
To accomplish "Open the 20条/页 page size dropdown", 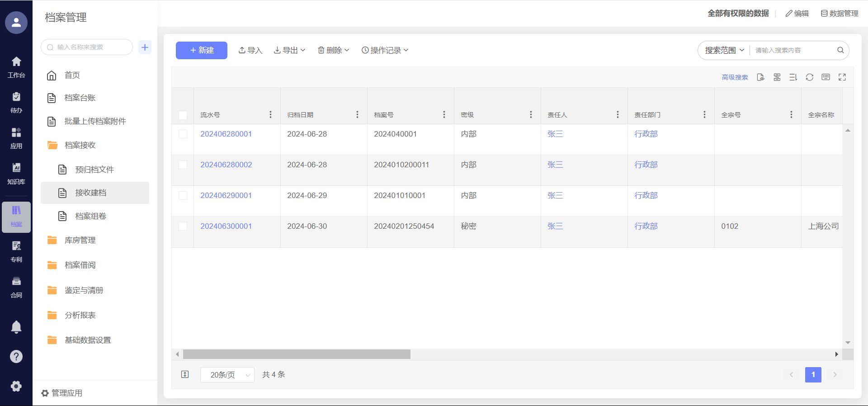I will (x=227, y=375).
